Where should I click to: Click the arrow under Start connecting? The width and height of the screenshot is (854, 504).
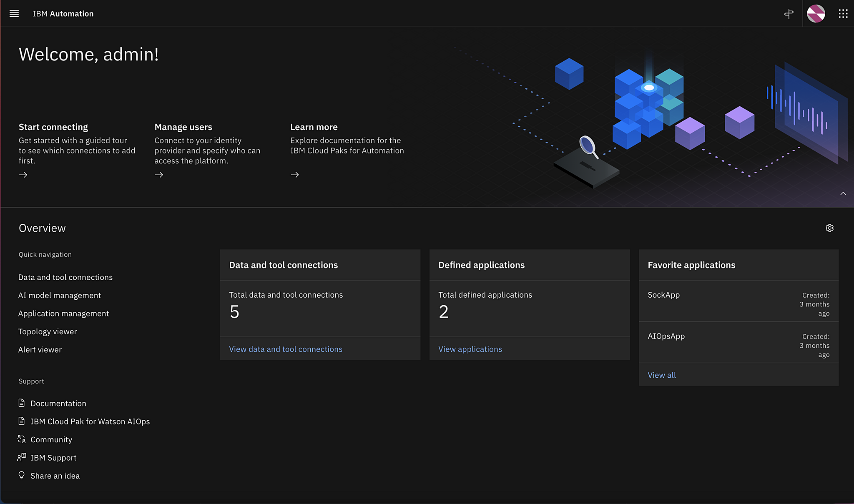click(x=23, y=175)
